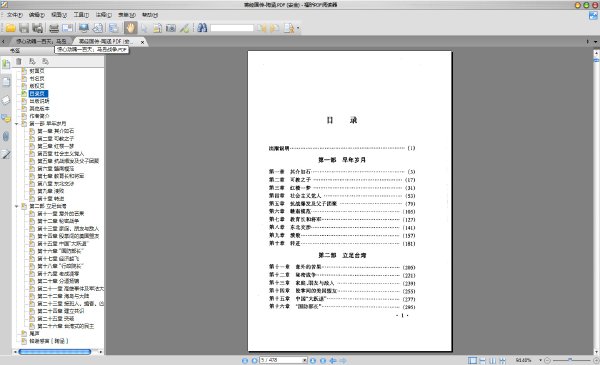The width and height of the screenshot is (600, 365).
Task: Open the signatures pen sidebar icon
Action: (6, 154)
